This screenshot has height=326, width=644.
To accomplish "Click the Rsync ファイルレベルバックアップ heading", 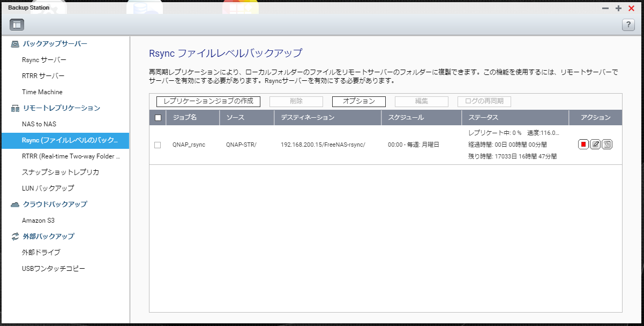I will (226, 53).
